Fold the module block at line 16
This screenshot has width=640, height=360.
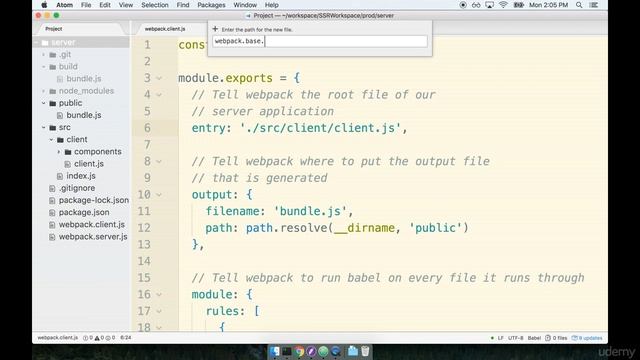click(159, 294)
